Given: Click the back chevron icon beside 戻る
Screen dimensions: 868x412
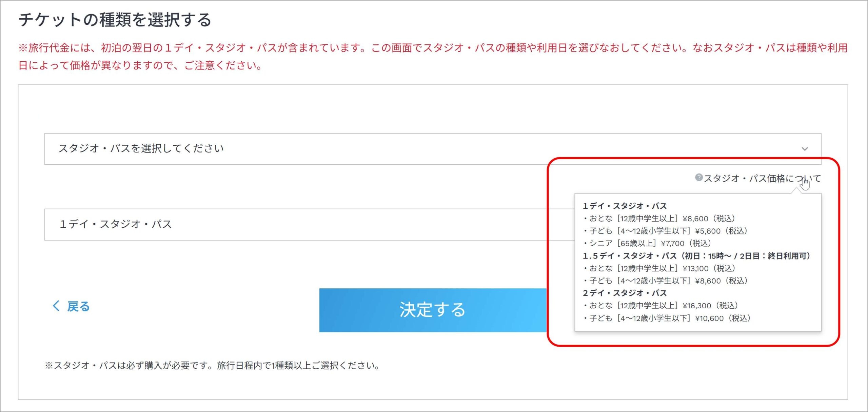Looking at the screenshot, I should point(56,306).
